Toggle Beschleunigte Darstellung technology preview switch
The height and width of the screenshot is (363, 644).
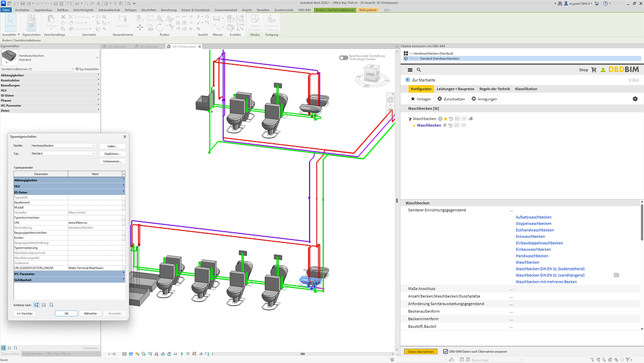343,57
